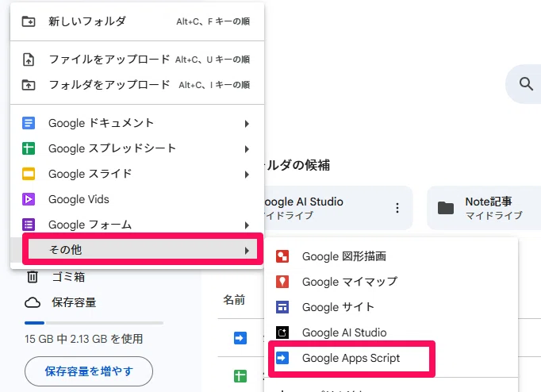The image size is (541, 392).
Task: Expand Google スライド submenu arrow
Action: point(247,175)
